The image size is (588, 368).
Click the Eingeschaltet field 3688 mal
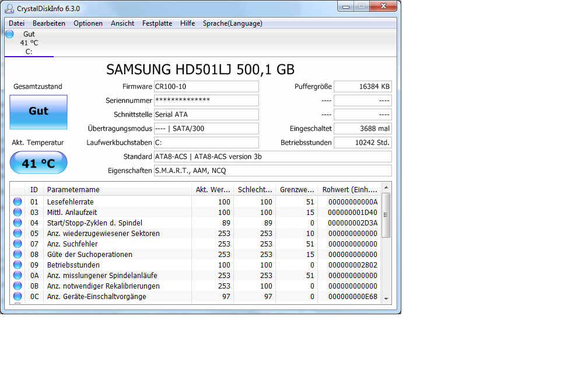pyautogui.click(x=363, y=129)
